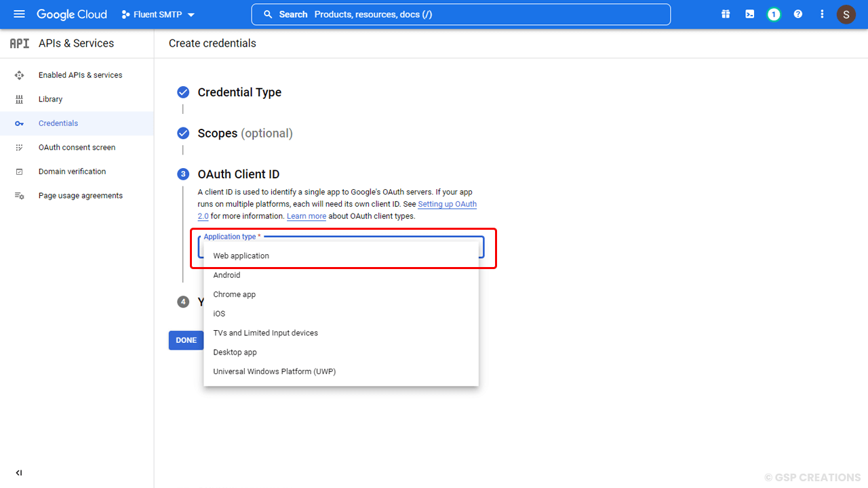Click the Library icon in the sidebar
868x488 pixels.
coord(20,99)
